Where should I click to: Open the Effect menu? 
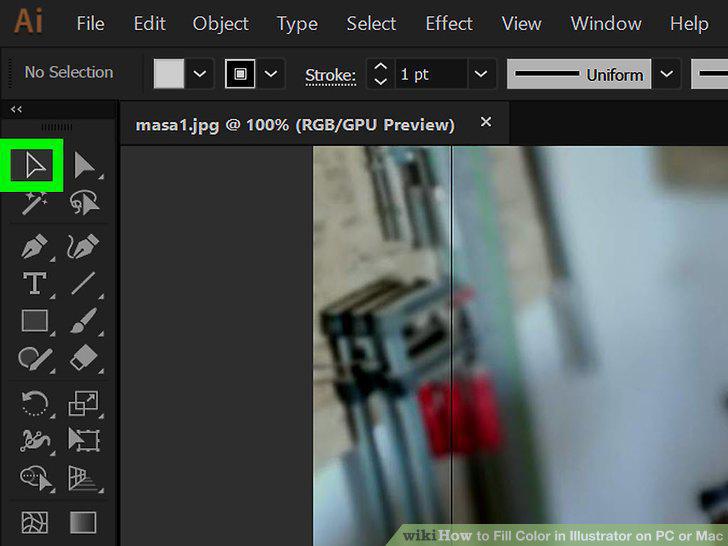pyautogui.click(x=449, y=24)
